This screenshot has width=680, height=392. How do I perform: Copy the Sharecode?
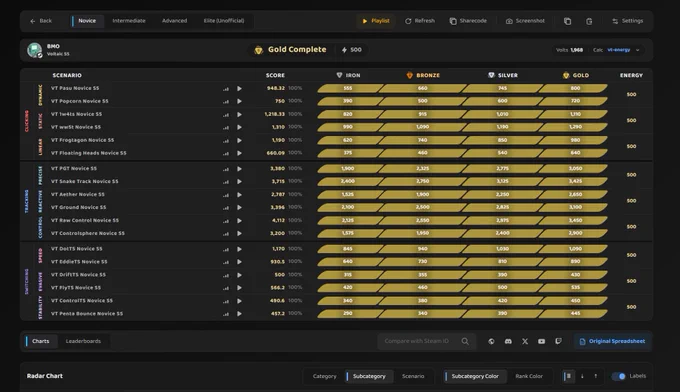[468, 21]
